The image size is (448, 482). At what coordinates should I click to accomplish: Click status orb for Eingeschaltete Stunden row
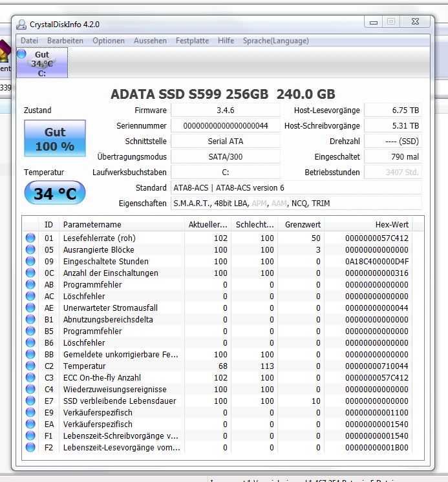click(x=30, y=261)
